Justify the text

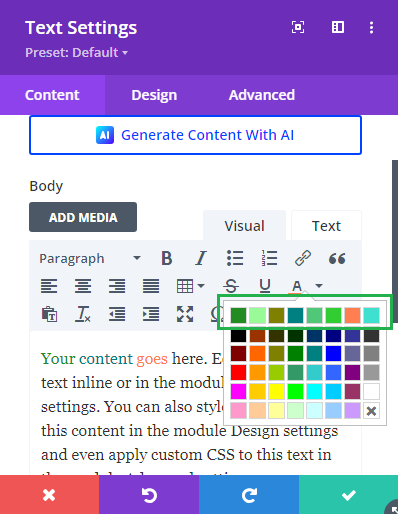[x=151, y=286]
